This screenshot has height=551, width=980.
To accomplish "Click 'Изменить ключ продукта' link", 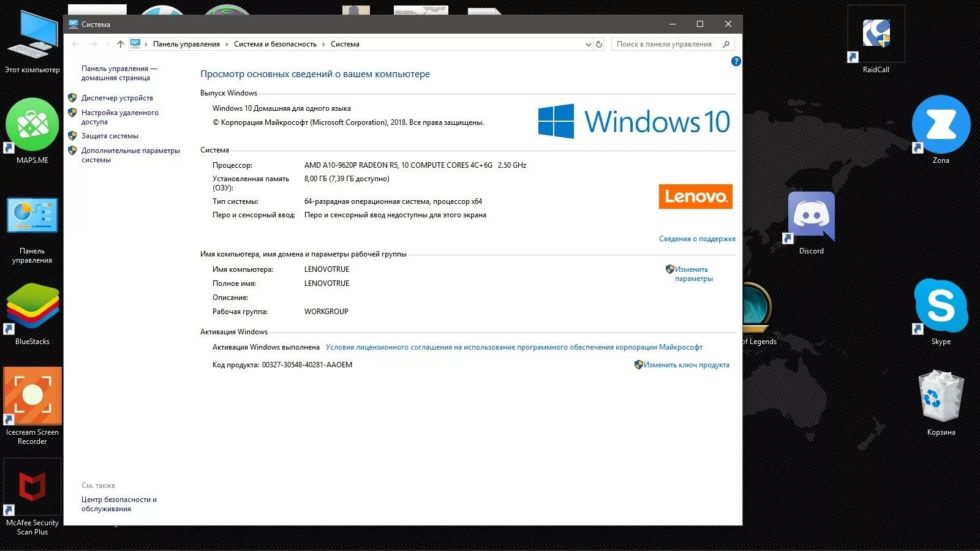I will [686, 365].
